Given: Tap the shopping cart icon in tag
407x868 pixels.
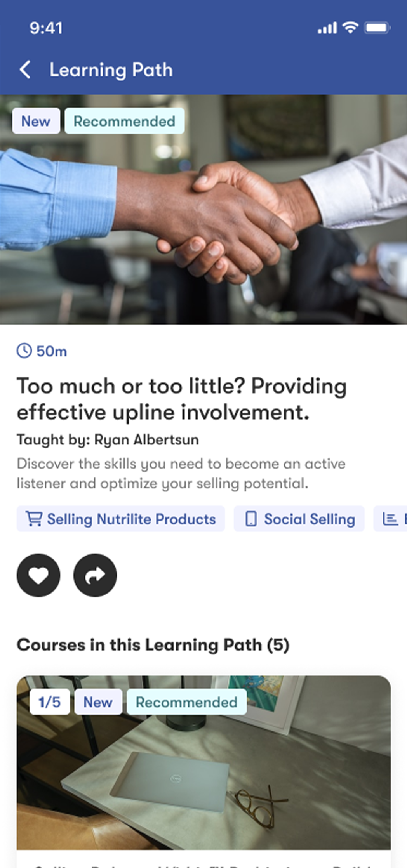Looking at the screenshot, I should point(34,519).
